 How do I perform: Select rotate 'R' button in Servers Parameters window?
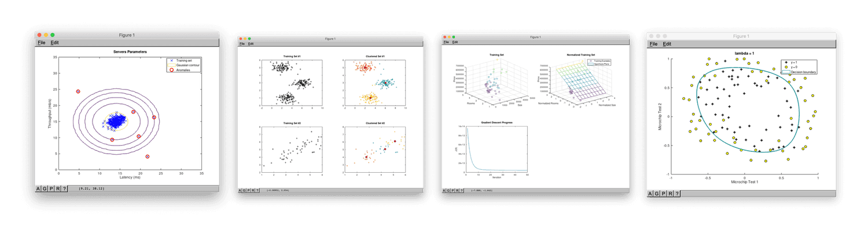[58, 188]
